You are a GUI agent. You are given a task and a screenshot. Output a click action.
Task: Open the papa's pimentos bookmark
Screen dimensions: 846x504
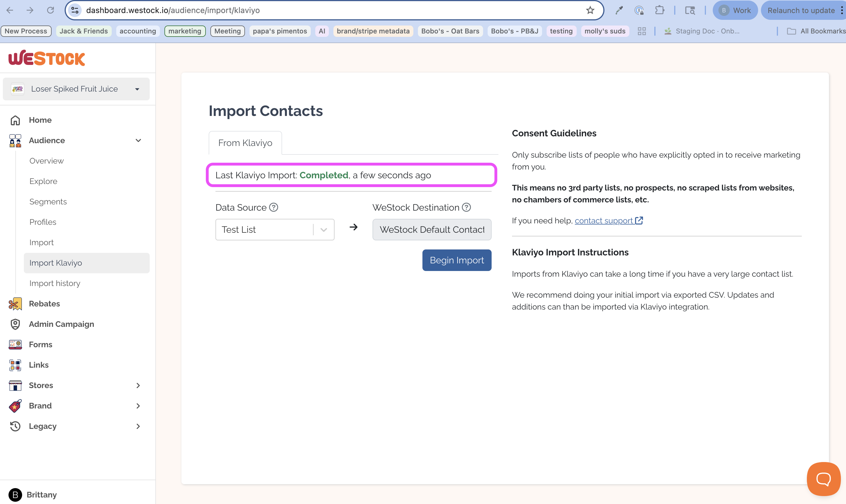(280, 31)
